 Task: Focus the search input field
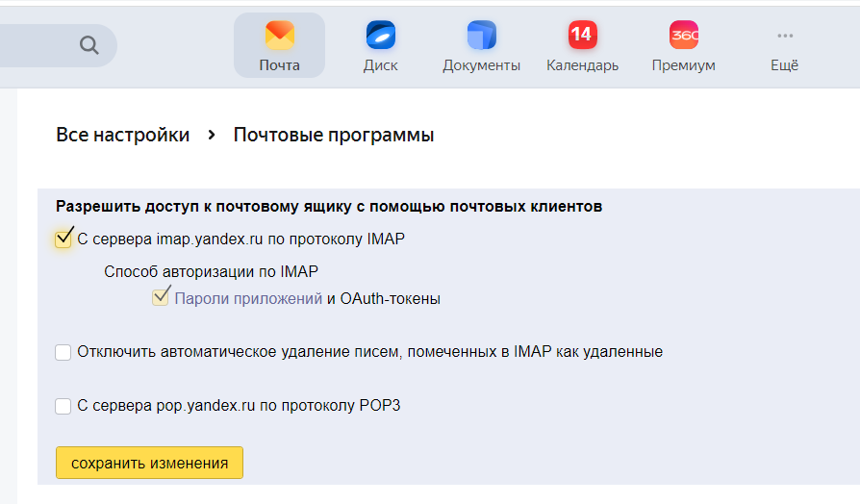pos(38,45)
